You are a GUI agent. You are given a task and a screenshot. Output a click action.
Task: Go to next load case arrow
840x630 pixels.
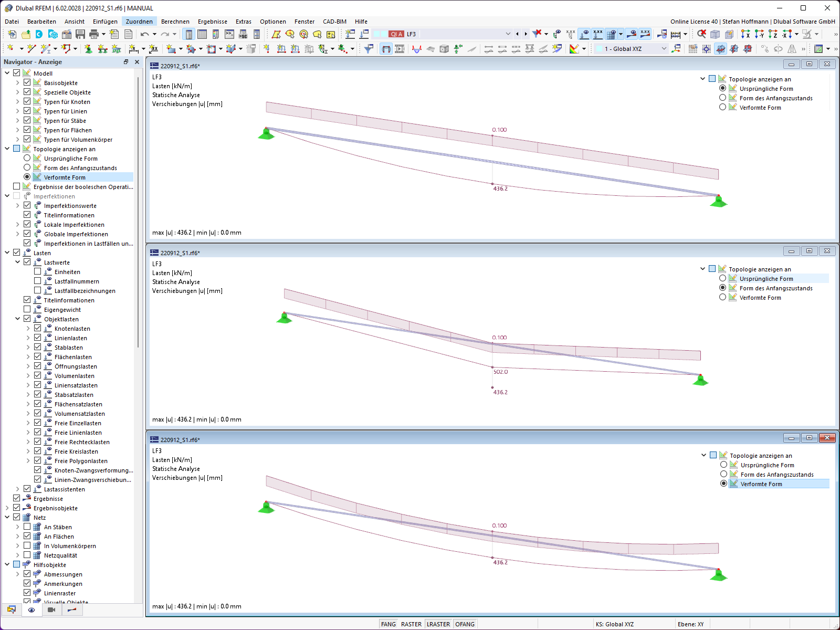[526, 34]
